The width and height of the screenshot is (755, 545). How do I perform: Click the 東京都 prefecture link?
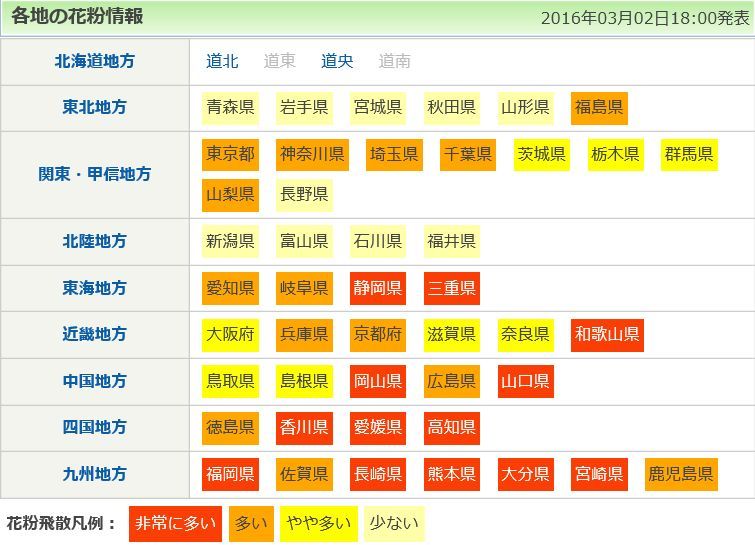230,155
